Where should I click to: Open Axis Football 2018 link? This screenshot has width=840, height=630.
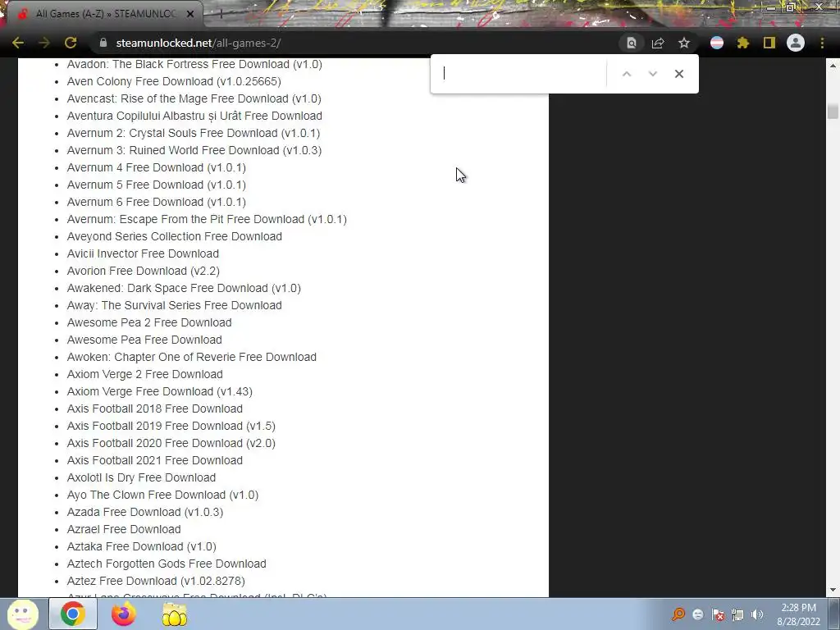point(155,409)
